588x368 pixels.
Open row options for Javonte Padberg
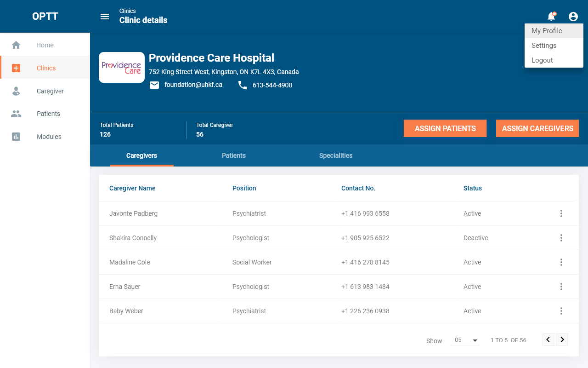pos(561,213)
